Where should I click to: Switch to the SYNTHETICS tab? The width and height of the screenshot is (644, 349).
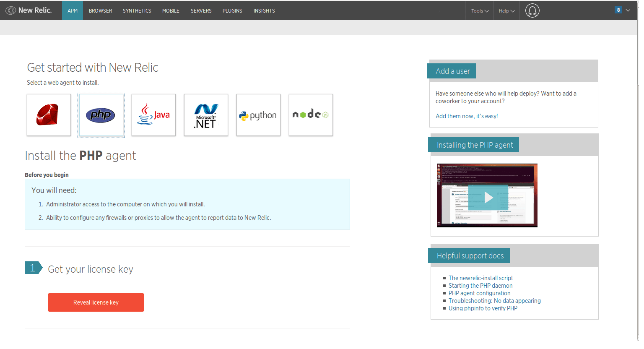point(137,10)
